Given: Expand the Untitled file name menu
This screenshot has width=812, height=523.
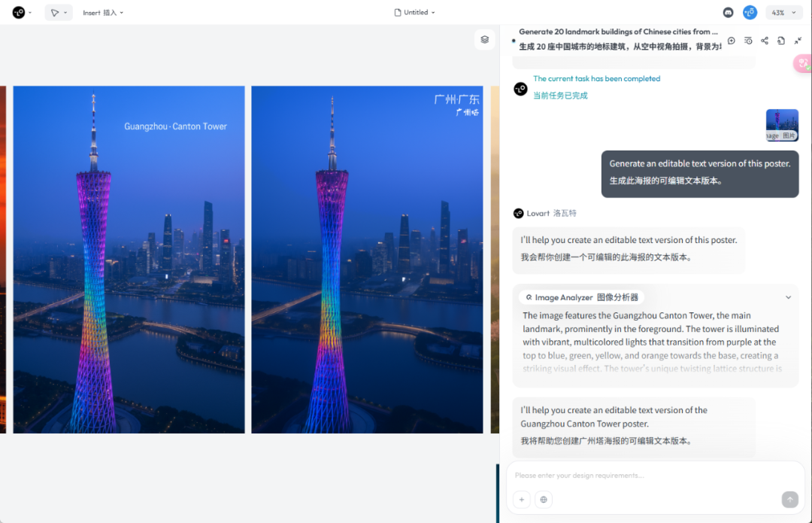Looking at the screenshot, I should click(414, 13).
